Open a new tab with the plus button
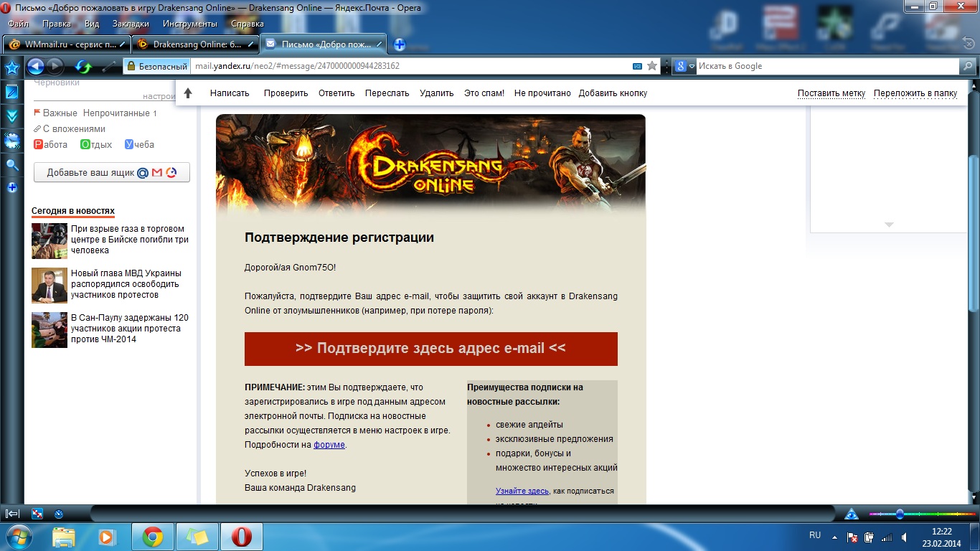 point(400,44)
